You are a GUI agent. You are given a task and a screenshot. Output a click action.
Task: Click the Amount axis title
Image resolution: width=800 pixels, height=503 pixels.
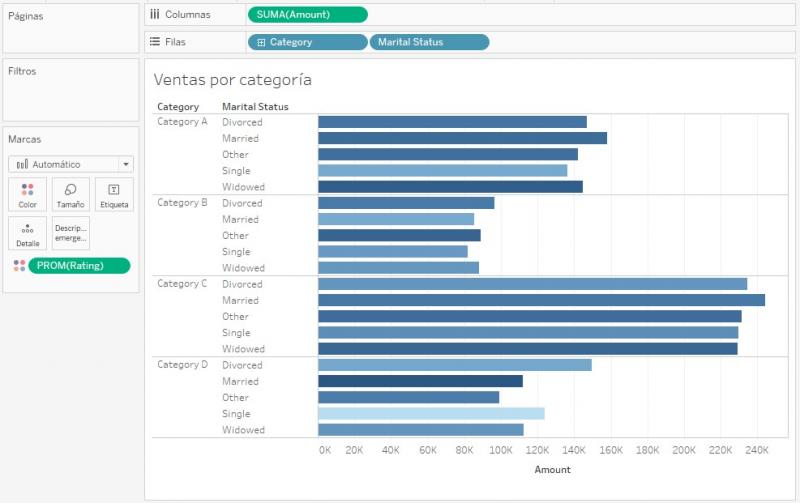[552, 469]
